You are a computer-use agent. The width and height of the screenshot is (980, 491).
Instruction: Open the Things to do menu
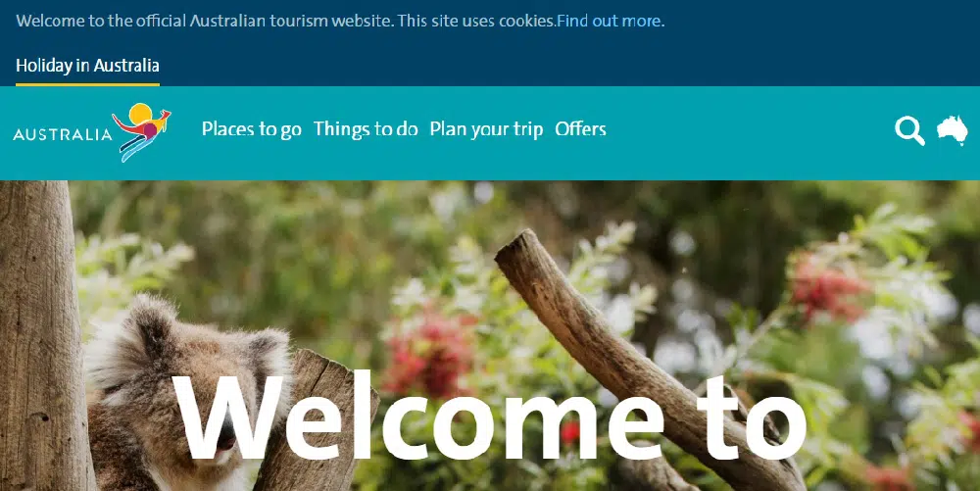(x=366, y=128)
